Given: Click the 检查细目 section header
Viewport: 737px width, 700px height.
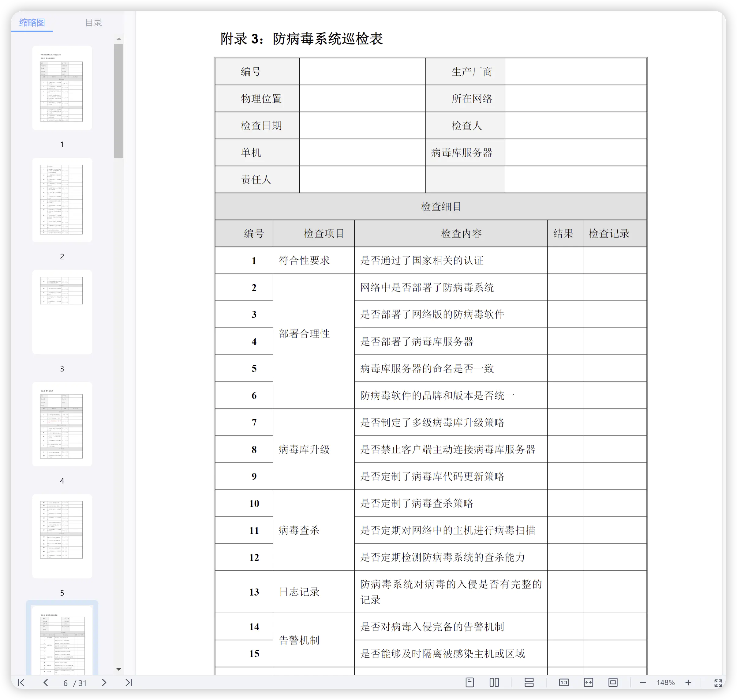Looking at the screenshot, I should 431,206.
